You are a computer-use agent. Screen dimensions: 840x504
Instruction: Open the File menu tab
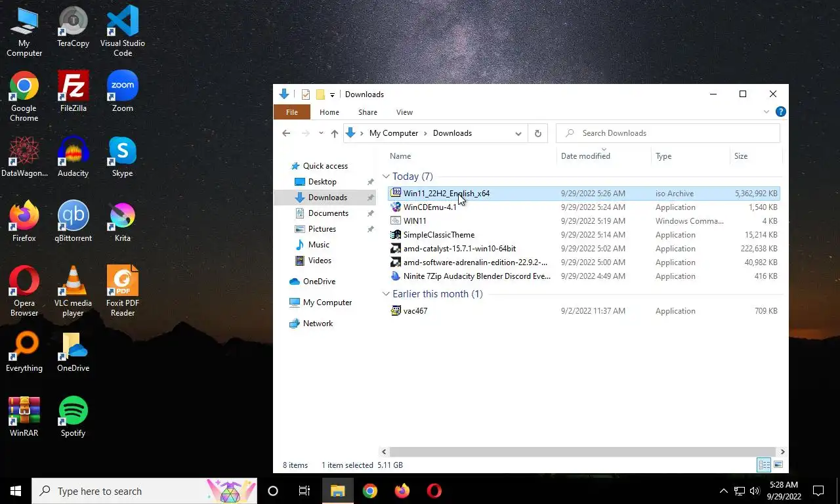coord(292,112)
